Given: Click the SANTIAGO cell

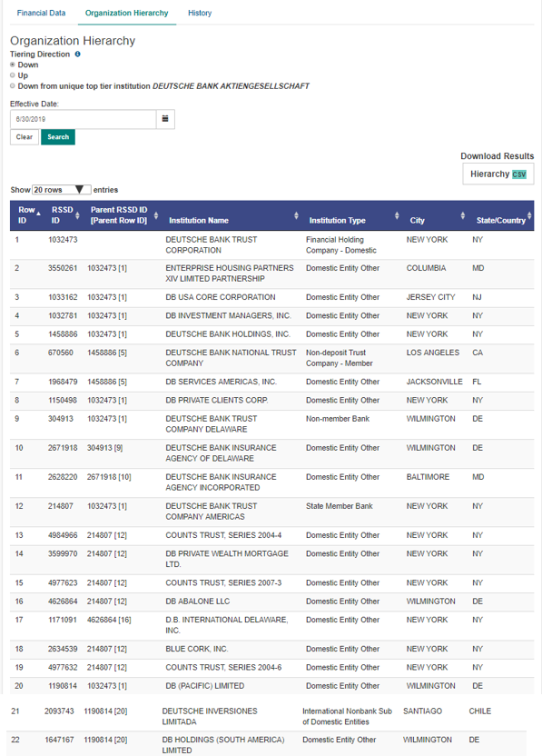Looking at the screenshot, I should (422, 711).
